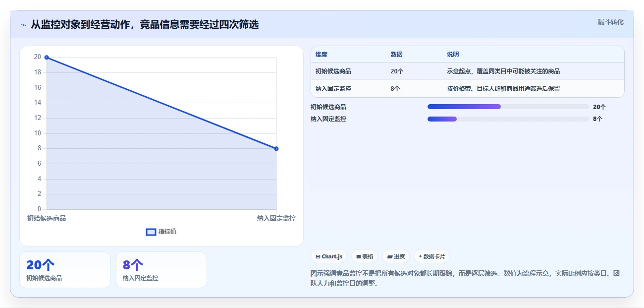Click the progress label 初始候选商品
The height and width of the screenshot is (308, 644).
328,107
